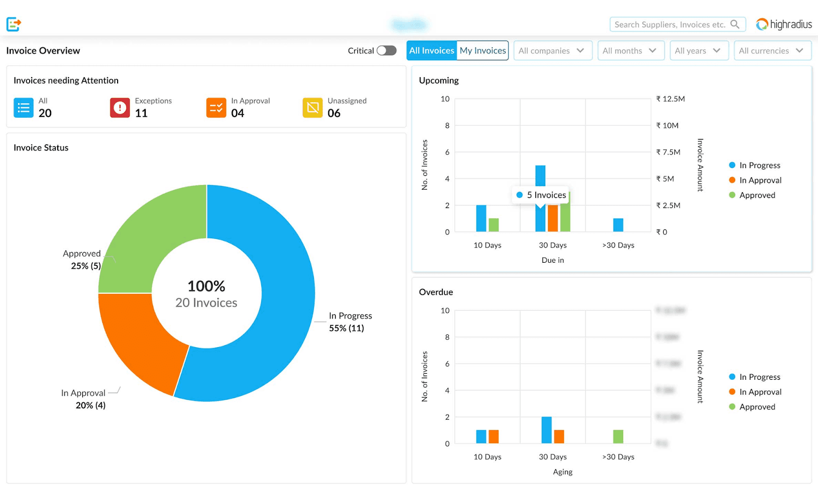
Task: Click the Invoice Overview heading
Action: pyautogui.click(x=43, y=51)
